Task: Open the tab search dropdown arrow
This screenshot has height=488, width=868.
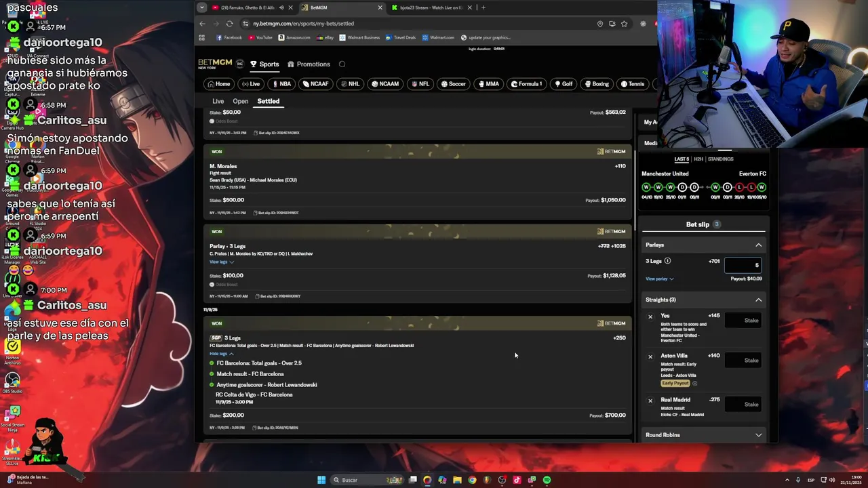Action: 201,7
